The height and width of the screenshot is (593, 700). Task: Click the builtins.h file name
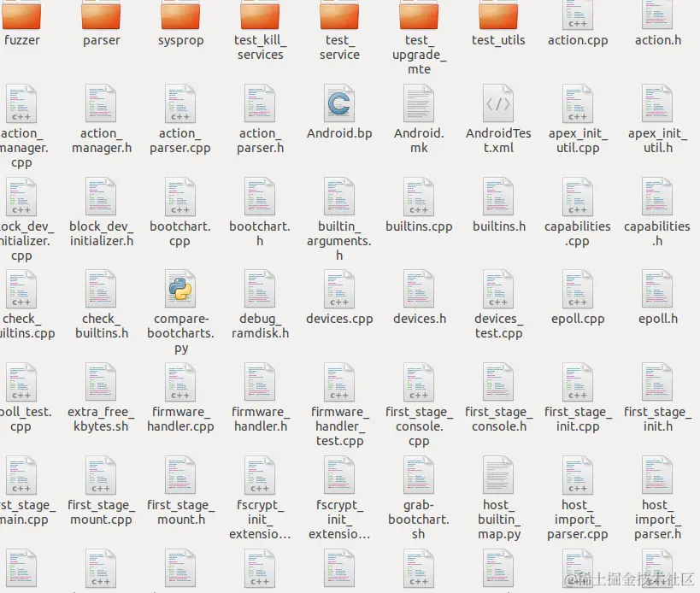coord(499,226)
